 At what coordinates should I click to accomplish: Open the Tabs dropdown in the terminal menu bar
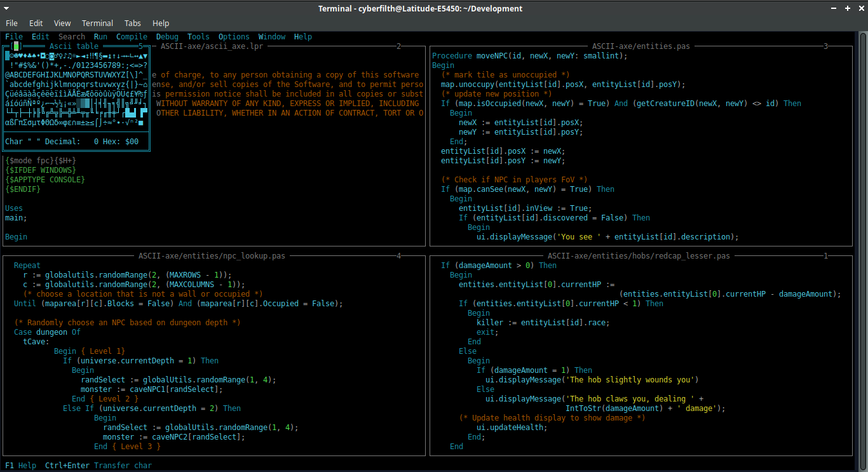tap(133, 23)
